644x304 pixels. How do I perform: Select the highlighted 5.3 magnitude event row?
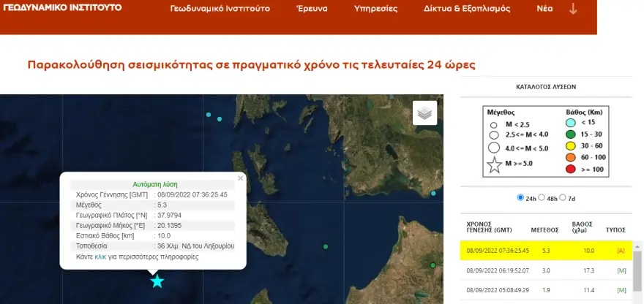click(x=545, y=250)
